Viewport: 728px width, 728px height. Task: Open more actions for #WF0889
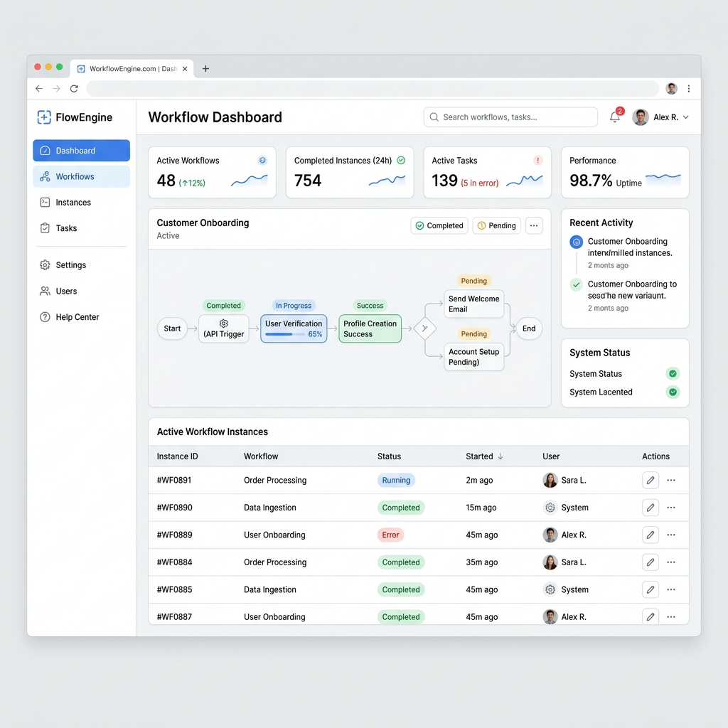click(671, 535)
